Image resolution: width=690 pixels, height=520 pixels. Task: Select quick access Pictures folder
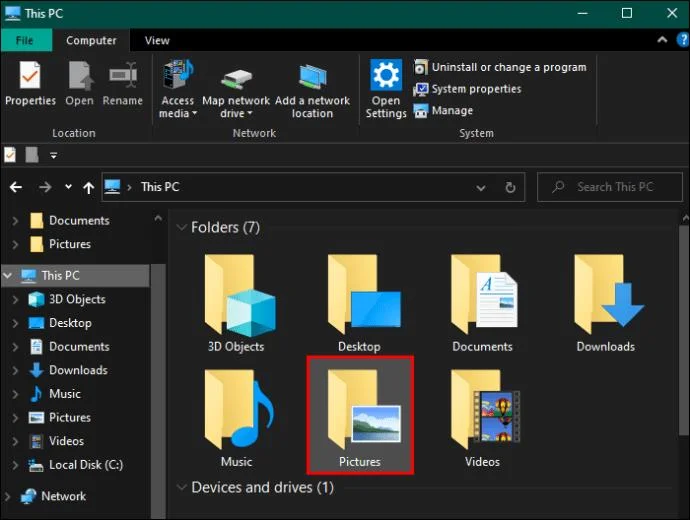point(61,244)
